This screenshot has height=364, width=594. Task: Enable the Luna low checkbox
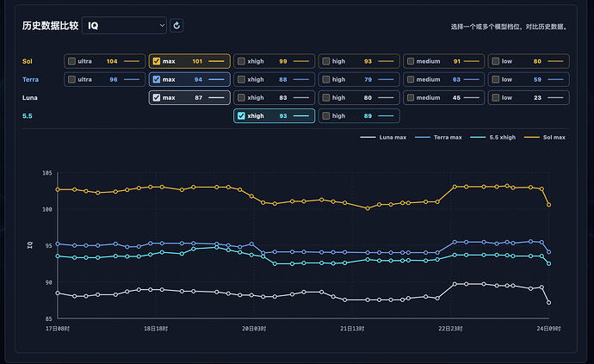[496, 98]
